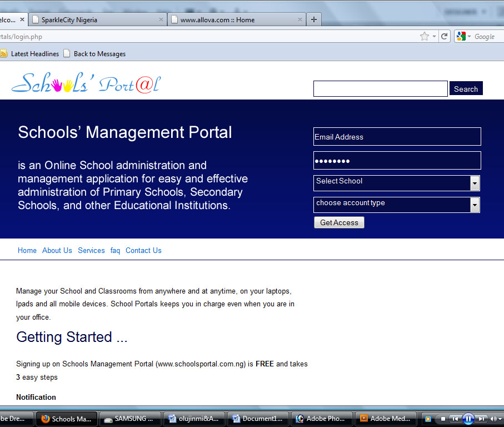Click the browser address bar
Image resolution: width=504 pixels, height=427 pixels.
click(x=209, y=36)
